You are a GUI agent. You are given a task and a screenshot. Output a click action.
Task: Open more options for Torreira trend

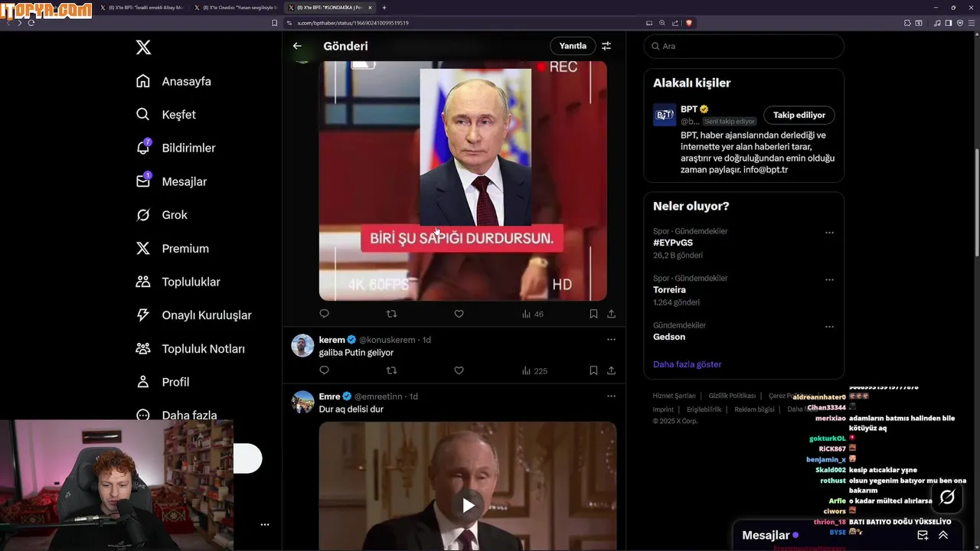[829, 280]
